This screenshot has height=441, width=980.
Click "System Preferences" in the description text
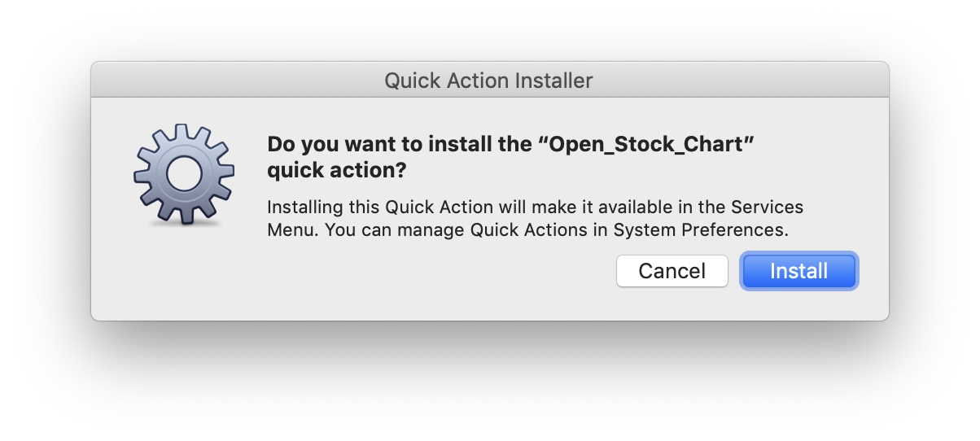(700, 230)
